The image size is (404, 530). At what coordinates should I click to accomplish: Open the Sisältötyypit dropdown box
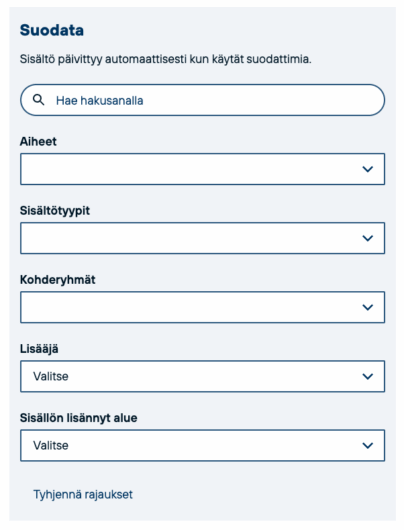203,238
